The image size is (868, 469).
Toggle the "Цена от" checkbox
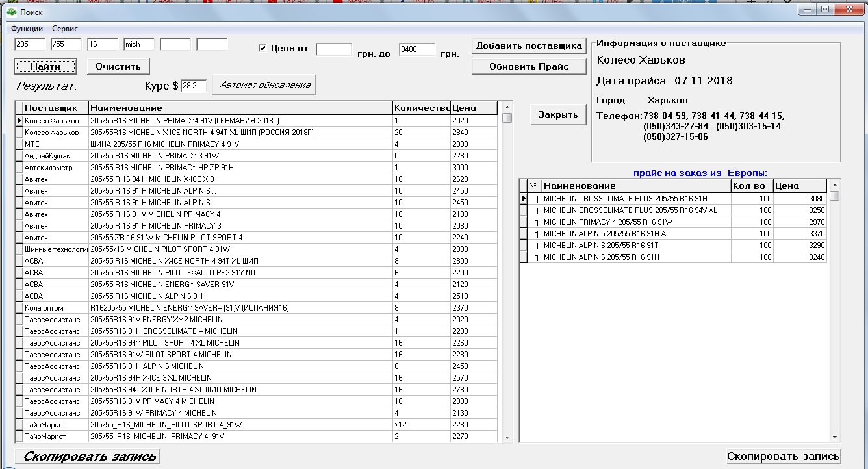tap(262, 48)
